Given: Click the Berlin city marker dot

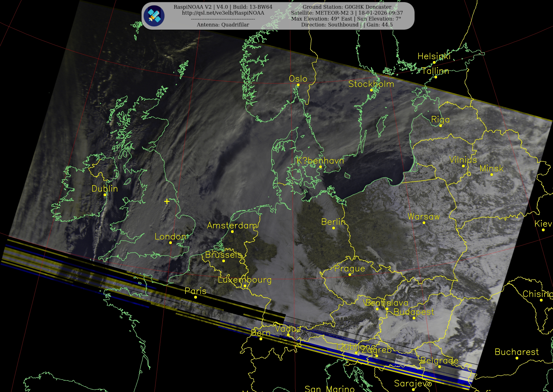Looking at the screenshot, I should click(x=334, y=228).
